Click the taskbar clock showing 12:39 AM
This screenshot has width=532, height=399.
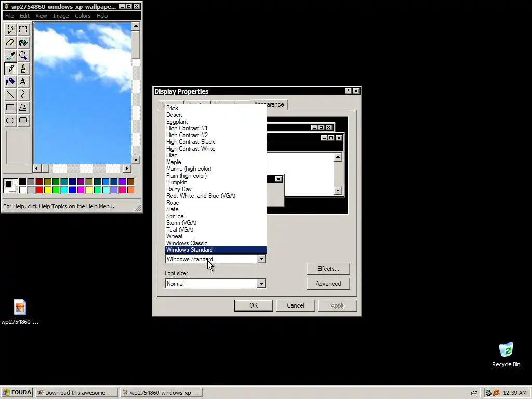[515, 393]
